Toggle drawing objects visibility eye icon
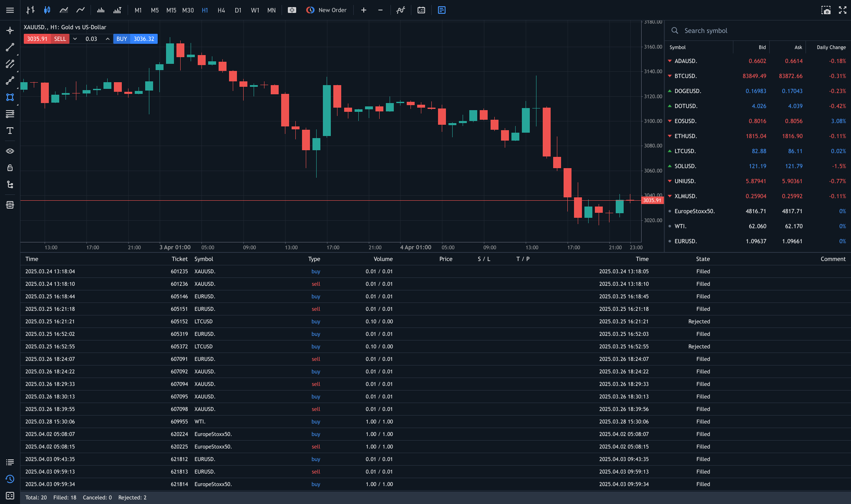 [x=10, y=151]
